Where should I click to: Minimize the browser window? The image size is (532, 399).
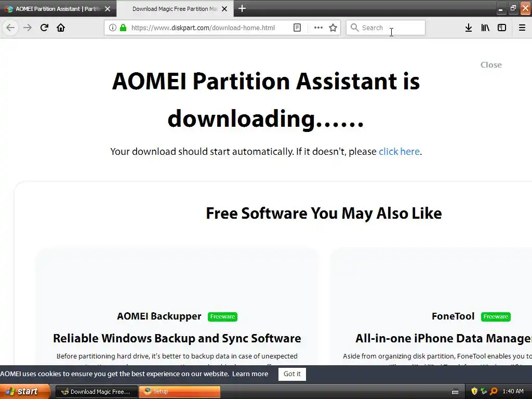click(500, 9)
